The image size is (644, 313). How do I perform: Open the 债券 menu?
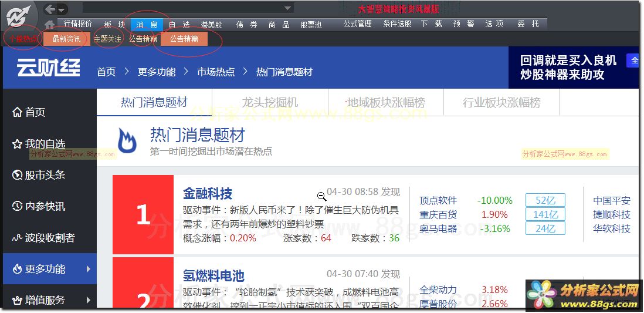(x=247, y=25)
